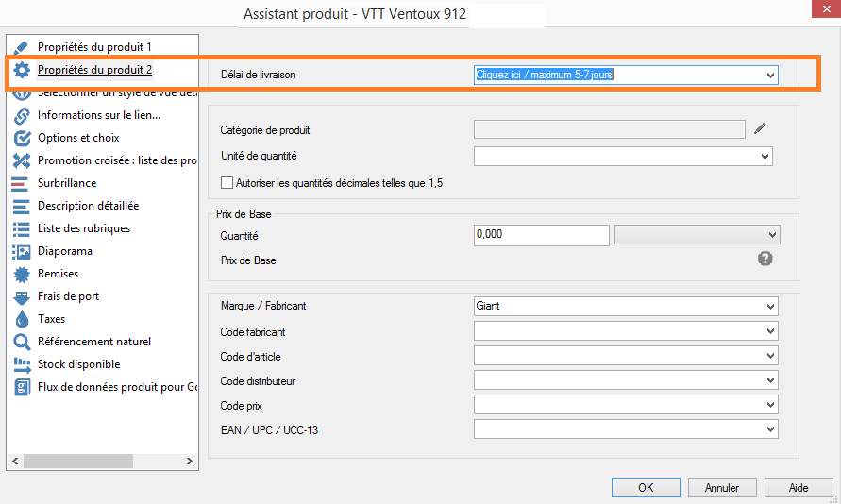
Task: Enable decimal quantities checkbox
Action: click(227, 183)
